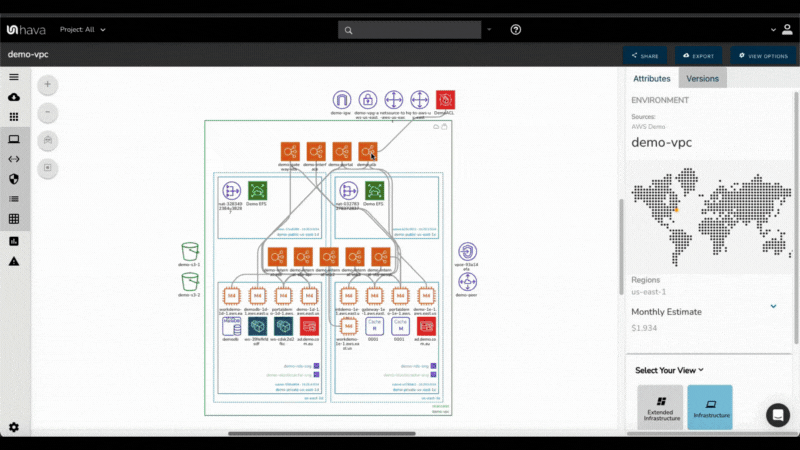Select the ws-cdsk2d2 workspace icon

coord(283,327)
